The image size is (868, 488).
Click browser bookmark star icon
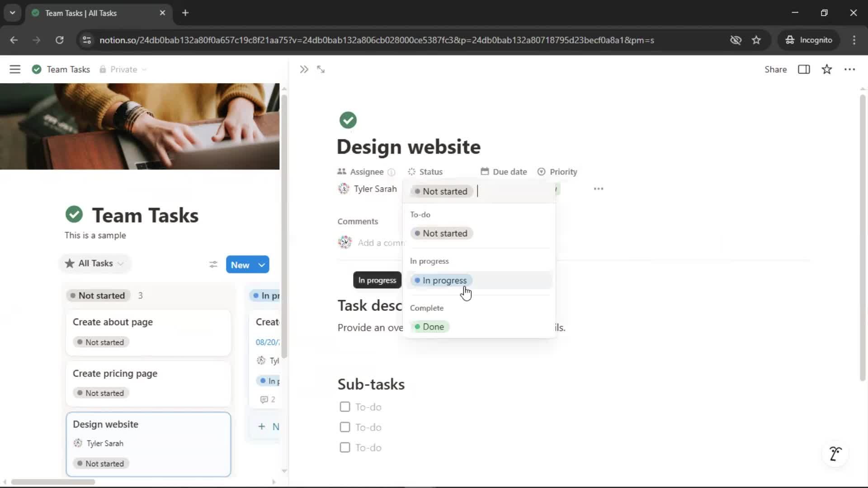coord(756,40)
